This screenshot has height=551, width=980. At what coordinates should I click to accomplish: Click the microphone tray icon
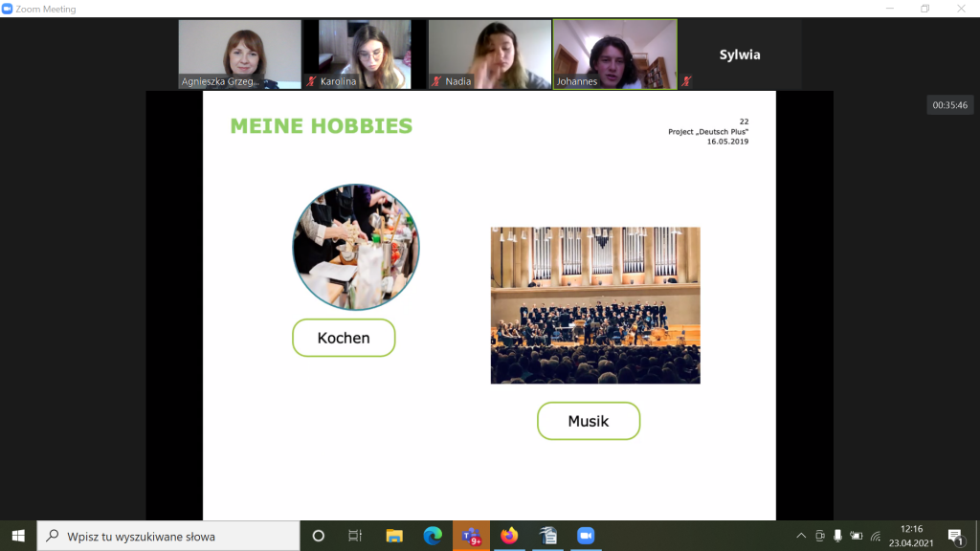[x=837, y=536]
